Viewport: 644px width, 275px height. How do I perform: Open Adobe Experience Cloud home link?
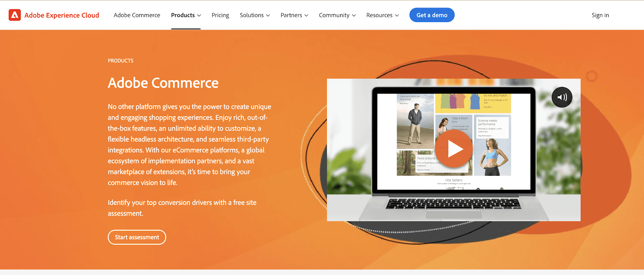(x=62, y=15)
